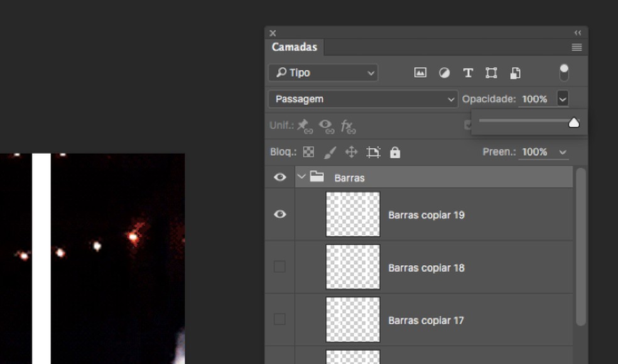Filter by smart objects icon
This screenshot has width=618, height=364.
[515, 73]
